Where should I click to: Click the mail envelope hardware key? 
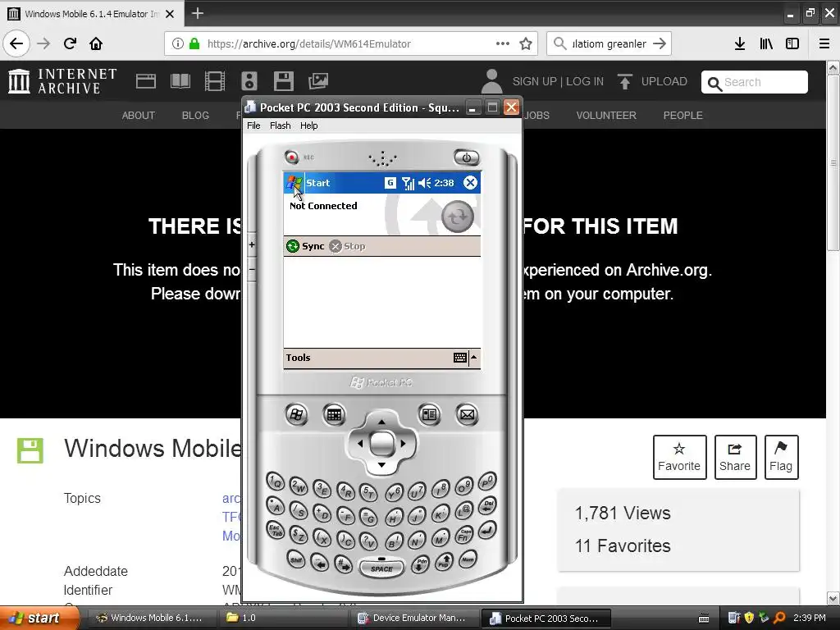click(467, 414)
